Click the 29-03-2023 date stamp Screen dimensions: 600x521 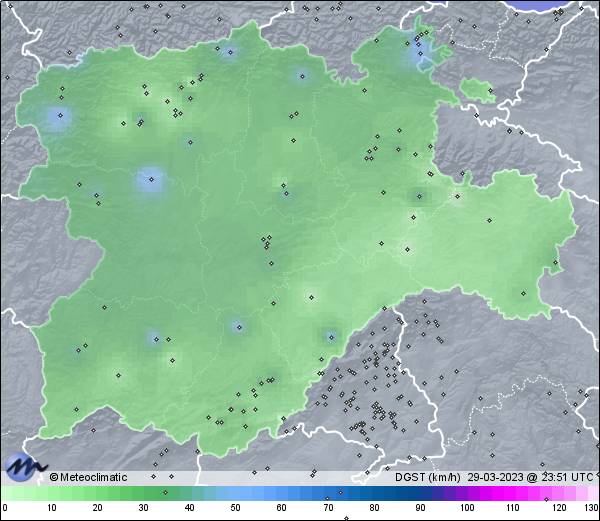point(495,477)
